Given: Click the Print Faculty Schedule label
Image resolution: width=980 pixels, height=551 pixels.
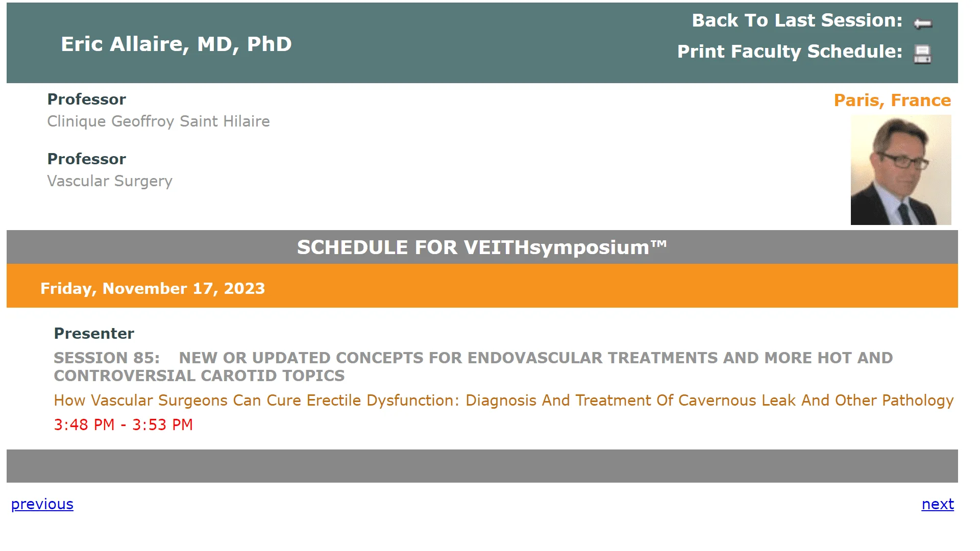Looking at the screenshot, I should tap(790, 52).
